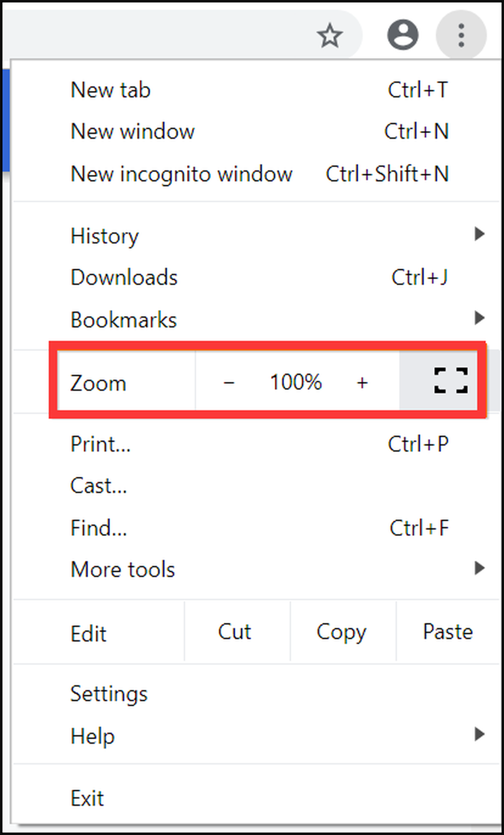This screenshot has width=504, height=835.
Task: Expand the Help submenu arrow
Action: (x=479, y=734)
